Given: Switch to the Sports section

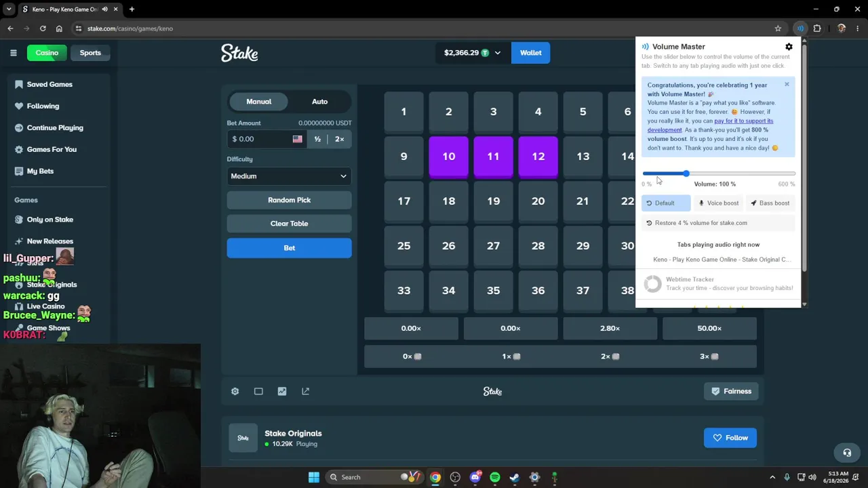Looking at the screenshot, I should 90,53.
